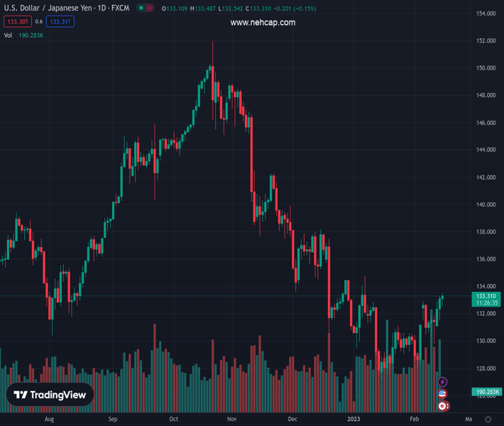Click the red sell price 133.30 button
The width and height of the screenshot is (504, 426).
click(x=17, y=22)
